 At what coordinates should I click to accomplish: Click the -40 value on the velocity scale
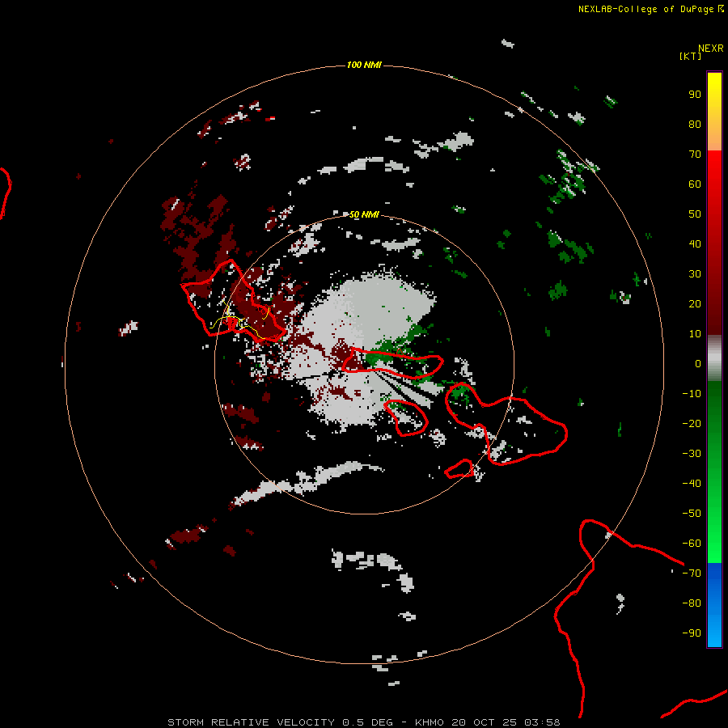pos(692,484)
